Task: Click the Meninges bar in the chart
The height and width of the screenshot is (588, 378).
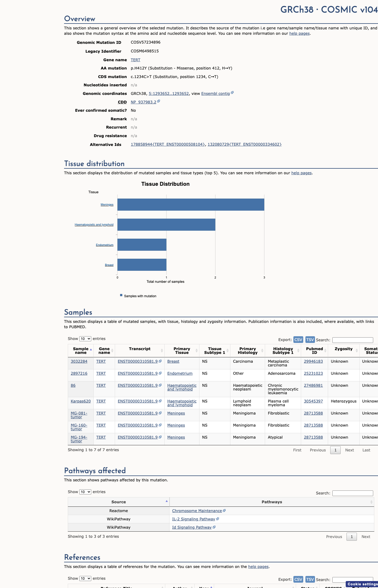Action: tap(191, 205)
